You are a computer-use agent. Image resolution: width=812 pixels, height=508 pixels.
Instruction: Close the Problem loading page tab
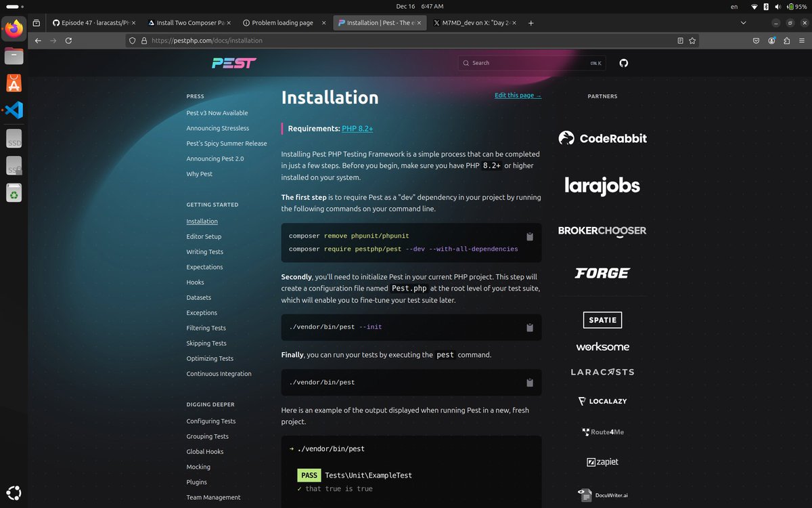tap(323, 22)
